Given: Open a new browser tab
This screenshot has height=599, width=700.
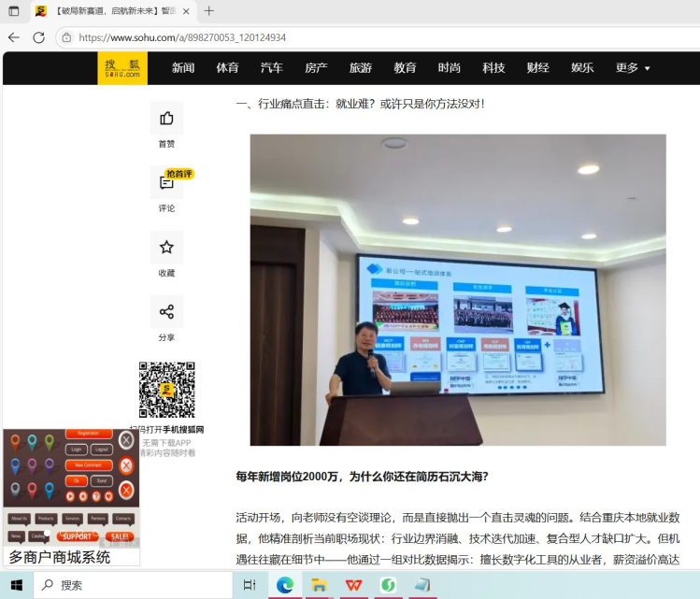Looking at the screenshot, I should point(208,11).
